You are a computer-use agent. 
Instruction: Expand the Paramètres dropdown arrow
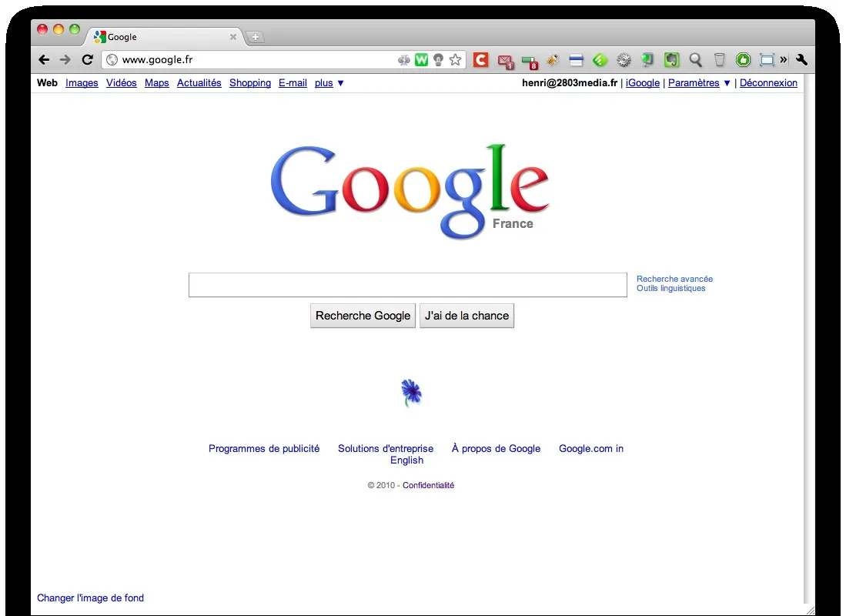tap(727, 83)
